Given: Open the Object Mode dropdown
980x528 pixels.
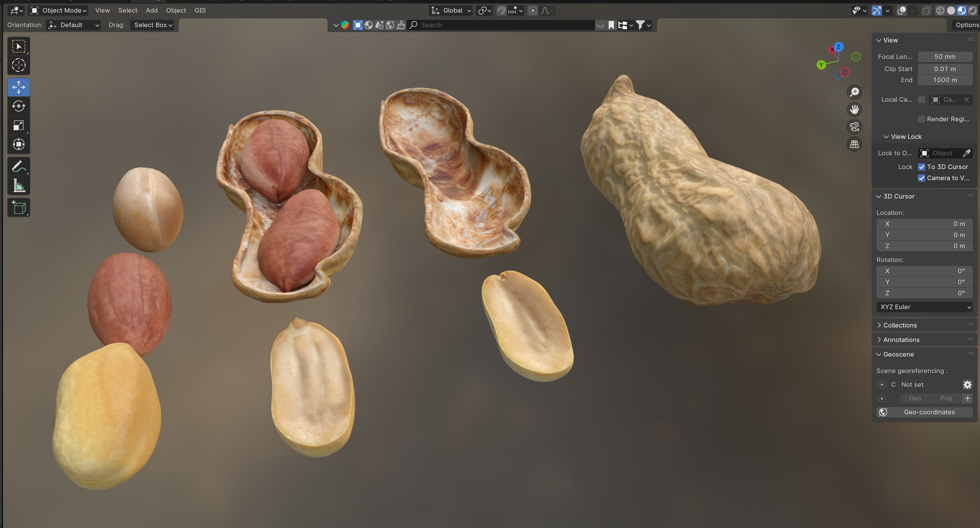Looking at the screenshot, I should (59, 10).
